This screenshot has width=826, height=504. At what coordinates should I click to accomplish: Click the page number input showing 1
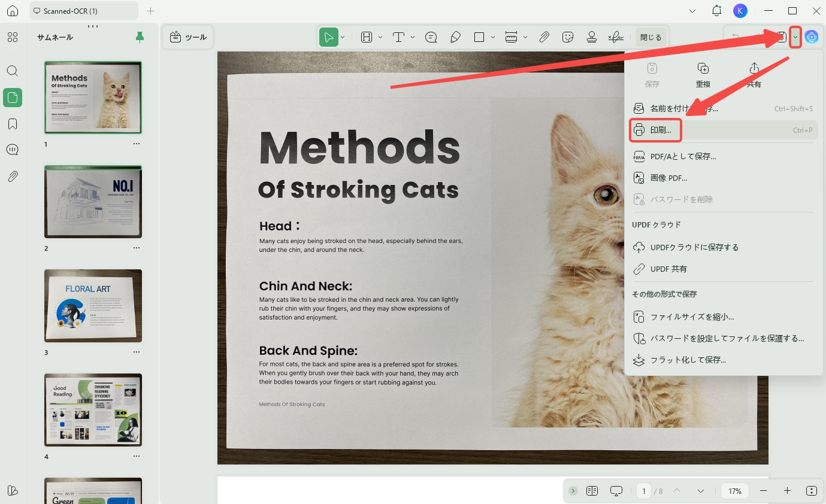(644, 491)
